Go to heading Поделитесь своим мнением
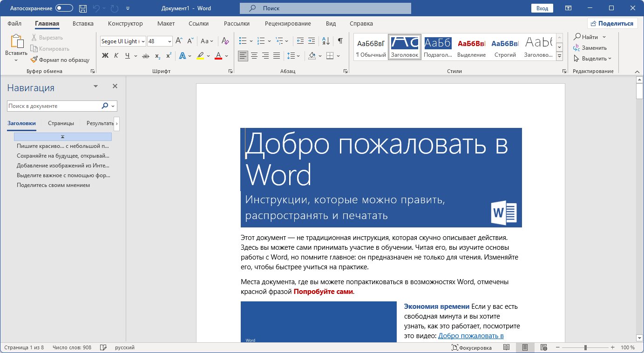 click(53, 185)
